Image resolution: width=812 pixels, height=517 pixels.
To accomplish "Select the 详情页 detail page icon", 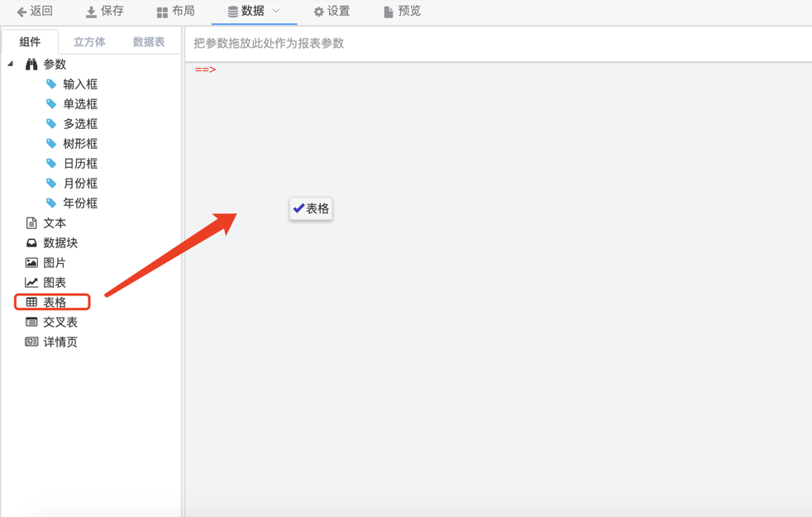I will tap(31, 342).
